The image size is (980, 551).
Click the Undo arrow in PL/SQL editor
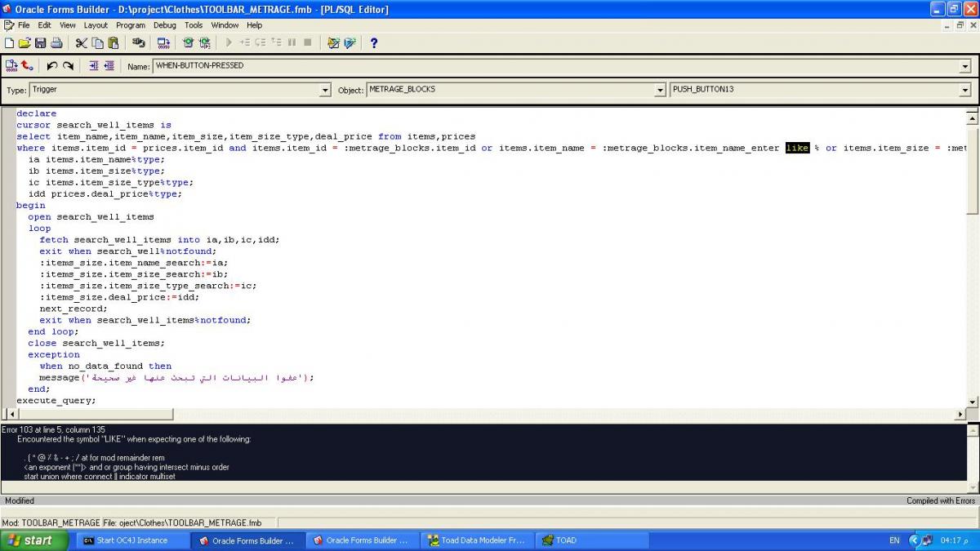52,66
